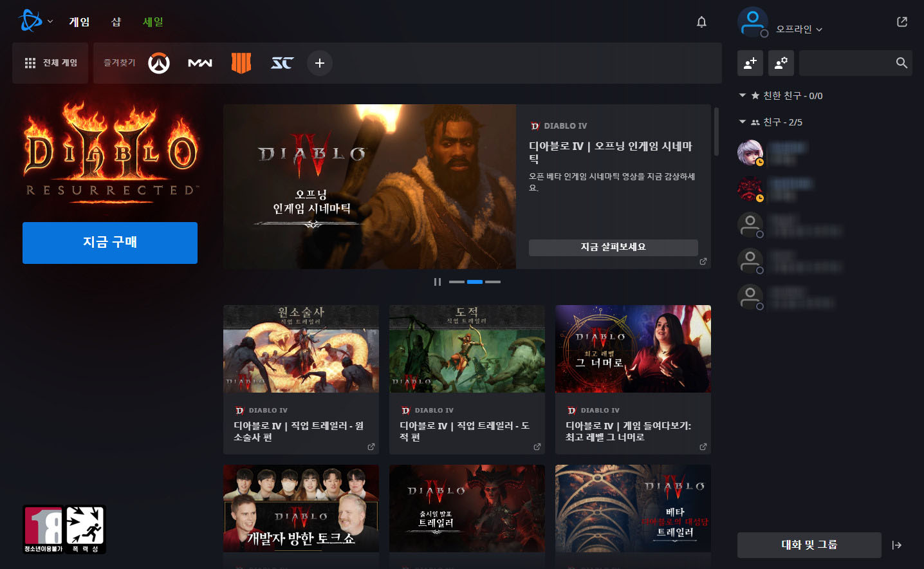Click the news feed scrollbar
This screenshot has width=924, height=569.
pos(716,131)
